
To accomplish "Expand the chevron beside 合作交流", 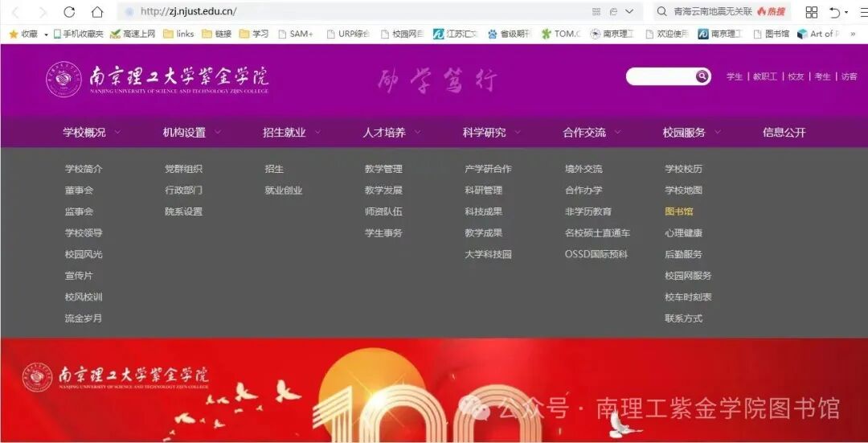I will pos(617,133).
